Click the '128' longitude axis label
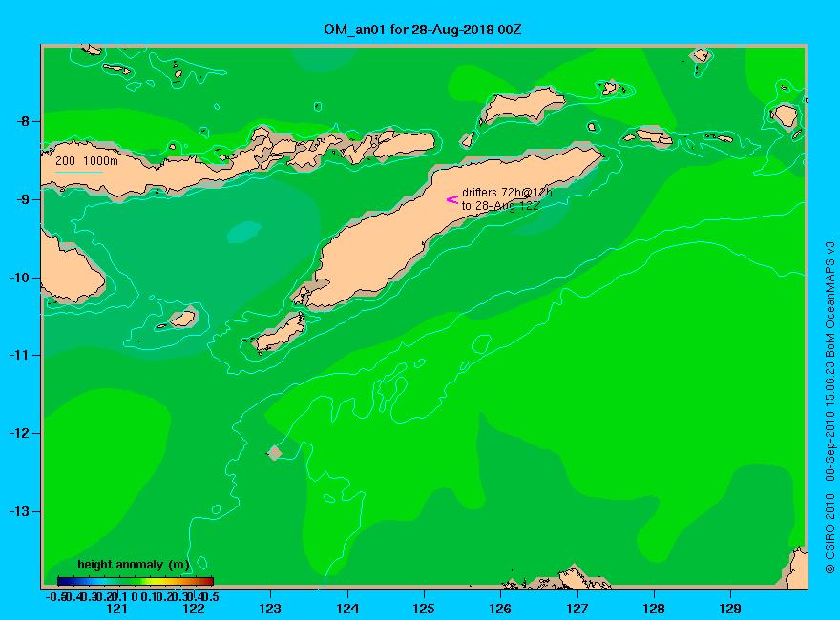 pos(654,609)
